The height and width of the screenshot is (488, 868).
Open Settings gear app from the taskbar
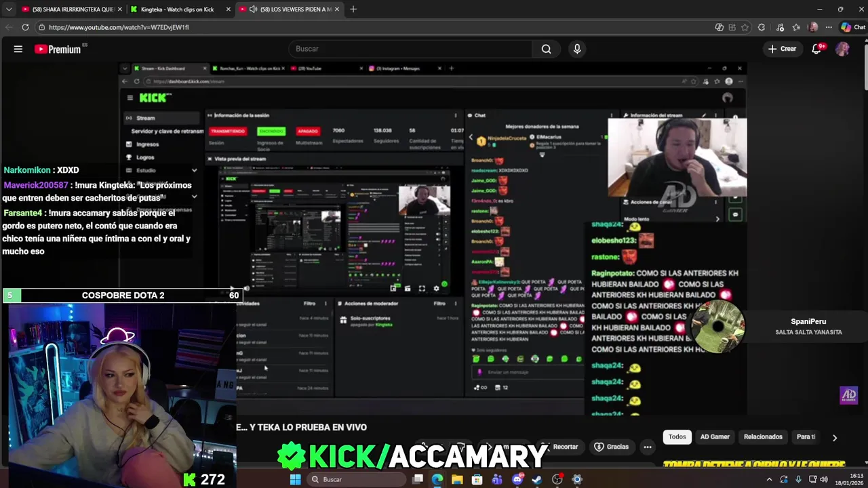pos(577,479)
